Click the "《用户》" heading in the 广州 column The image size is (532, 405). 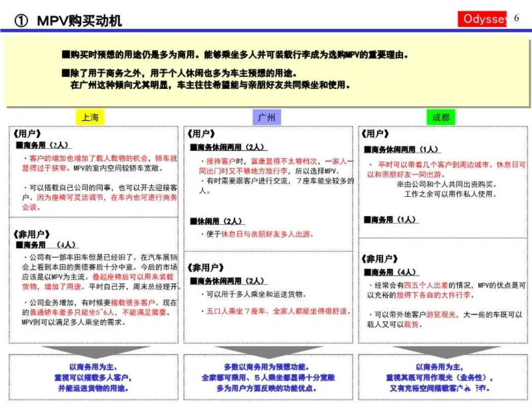201,133
